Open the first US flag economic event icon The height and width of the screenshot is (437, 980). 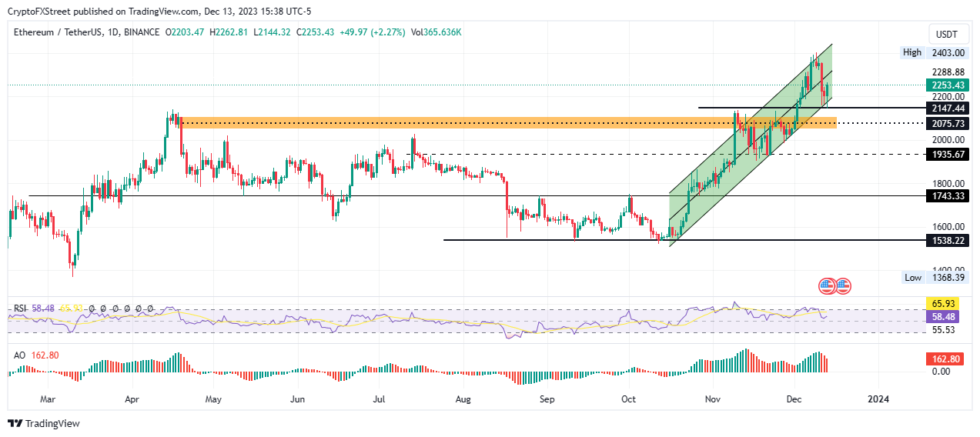827,286
